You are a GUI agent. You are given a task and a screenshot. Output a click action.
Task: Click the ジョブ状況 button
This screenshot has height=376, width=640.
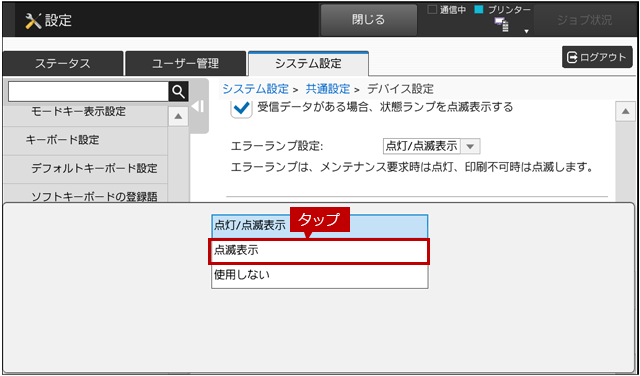coord(584,20)
